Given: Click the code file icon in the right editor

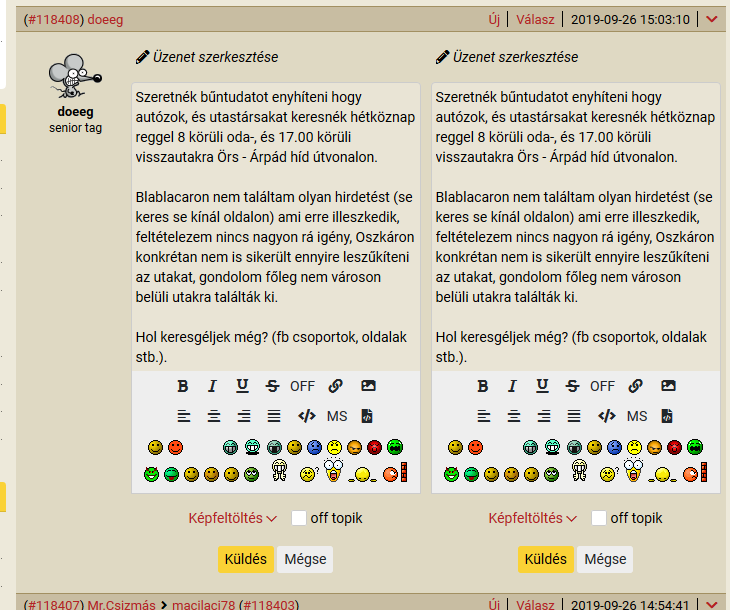Looking at the screenshot, I should coord(667,416).
